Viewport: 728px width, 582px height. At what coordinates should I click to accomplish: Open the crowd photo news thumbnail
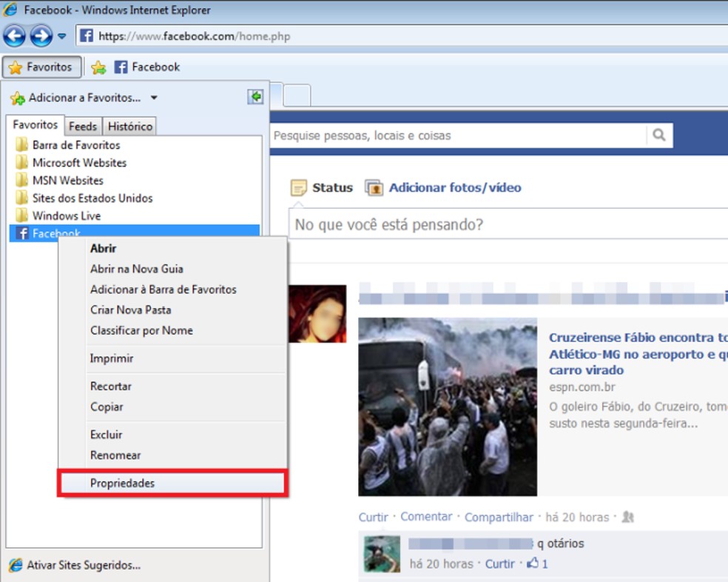[448, 407]
